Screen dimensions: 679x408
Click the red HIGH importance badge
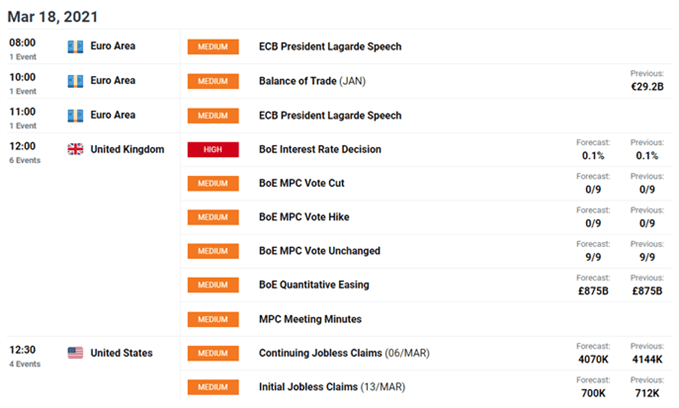point(213,149)
